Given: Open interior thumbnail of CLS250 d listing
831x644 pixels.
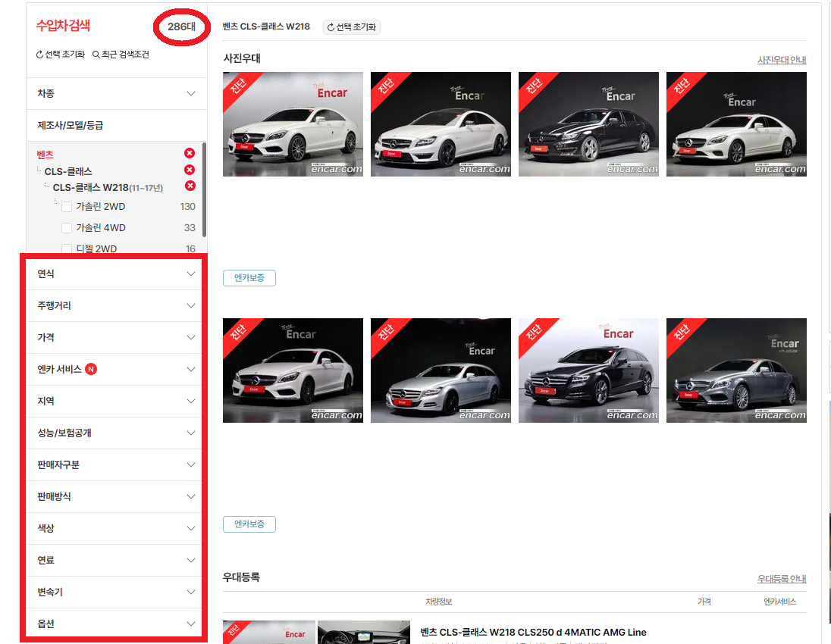Looking at the screenshot, I should point(364,633).
